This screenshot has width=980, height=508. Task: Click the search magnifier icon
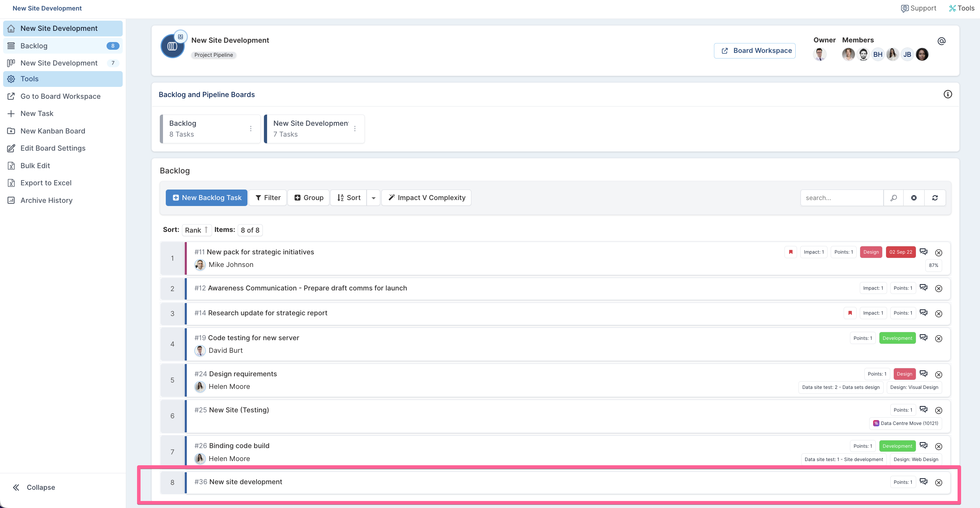pyautogui.click(x=893, y=198)
